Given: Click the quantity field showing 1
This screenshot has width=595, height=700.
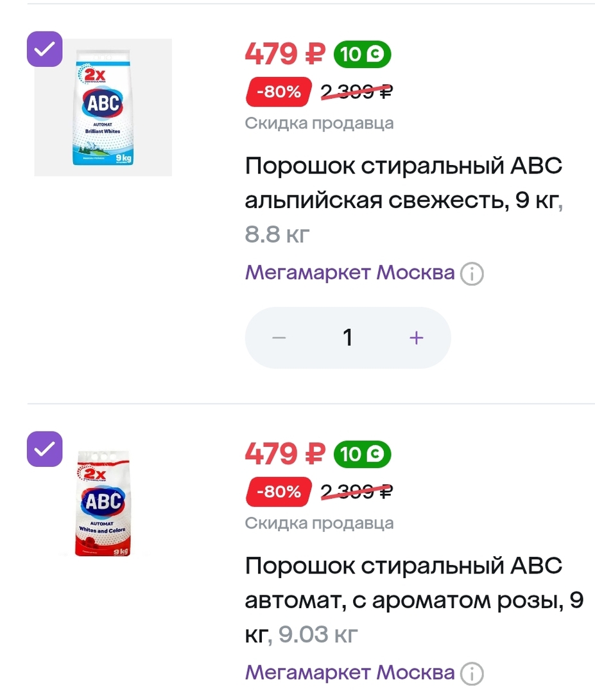Looking at the screenshot, I should coord(348,338).
